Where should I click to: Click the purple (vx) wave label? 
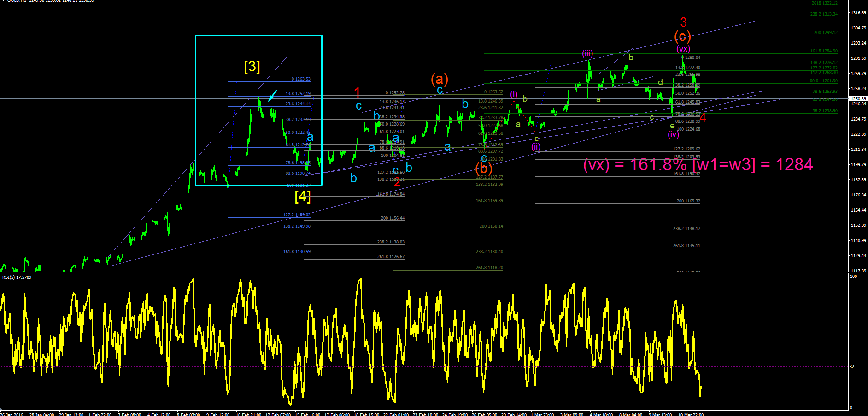coord(683,49)
